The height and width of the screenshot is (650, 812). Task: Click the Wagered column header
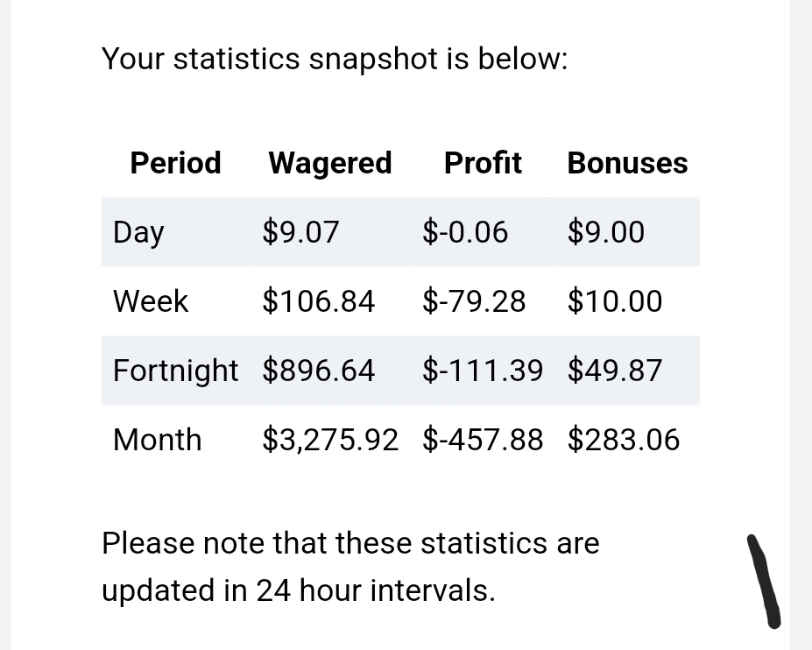330,164
